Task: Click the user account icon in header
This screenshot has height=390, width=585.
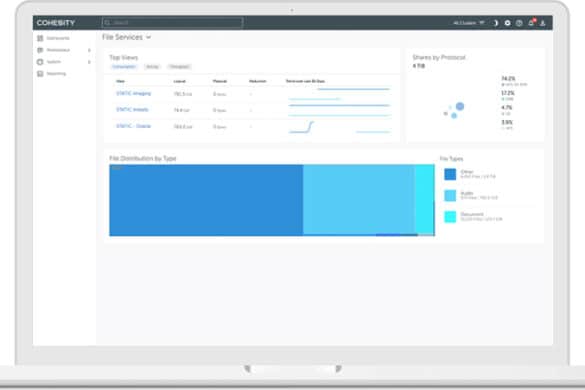Action: point(543,23)
